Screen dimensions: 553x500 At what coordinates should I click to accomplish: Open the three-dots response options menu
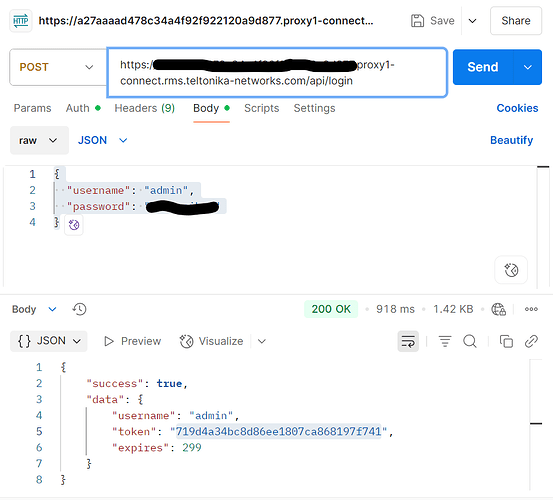[x=531, y=309]
